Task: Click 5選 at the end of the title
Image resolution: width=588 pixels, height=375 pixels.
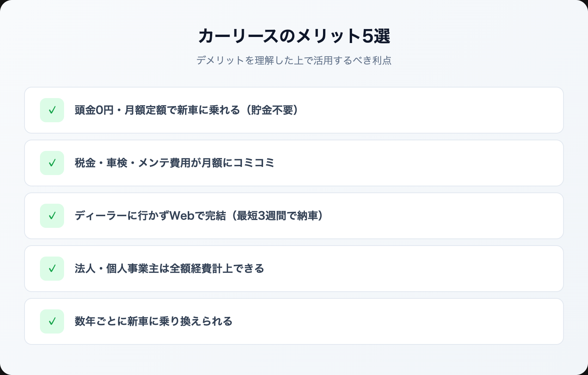Action: tap(376, 36)
